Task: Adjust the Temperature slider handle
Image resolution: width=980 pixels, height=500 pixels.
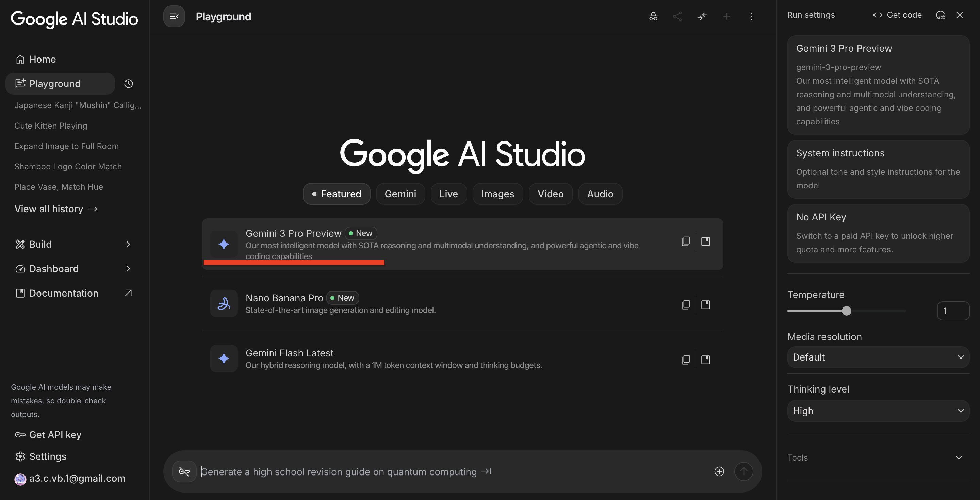Action: pos(846,311)
